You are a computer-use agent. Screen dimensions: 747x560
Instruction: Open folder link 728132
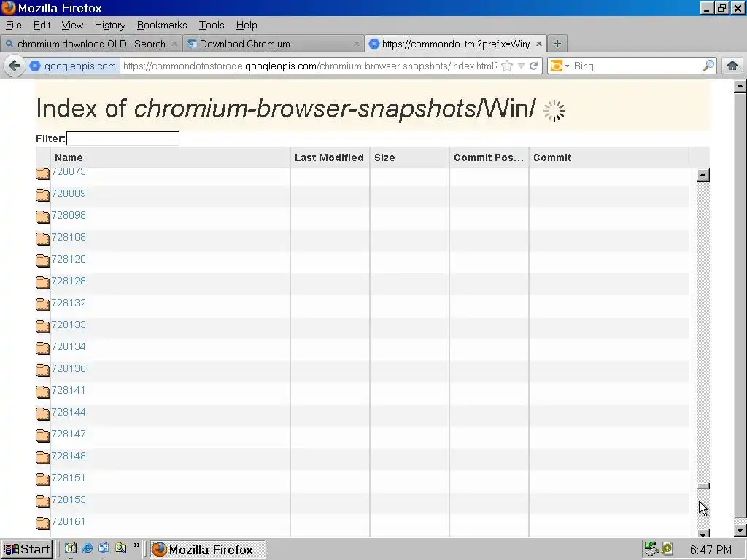coord(69,303)
